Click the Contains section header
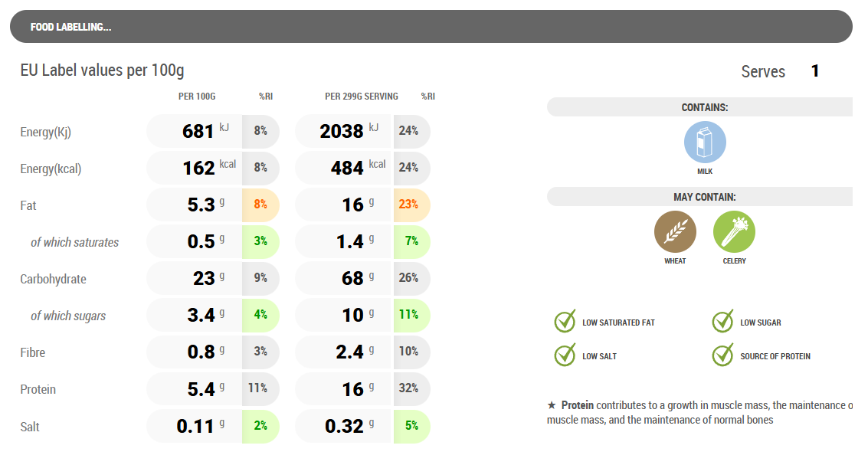Viewport: 868px width, 465px height. (x=704, y=107)
